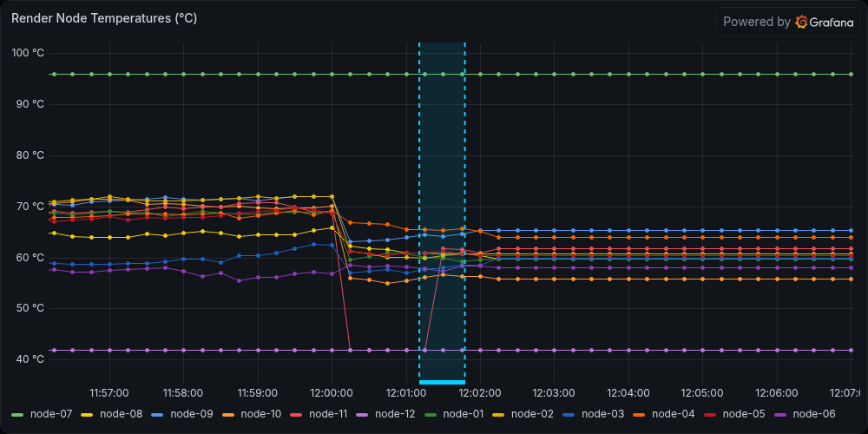Click the cyan annotation marker on the time axis
The image size is (868, 434).
pyautogui.click(x=442, y=382)
